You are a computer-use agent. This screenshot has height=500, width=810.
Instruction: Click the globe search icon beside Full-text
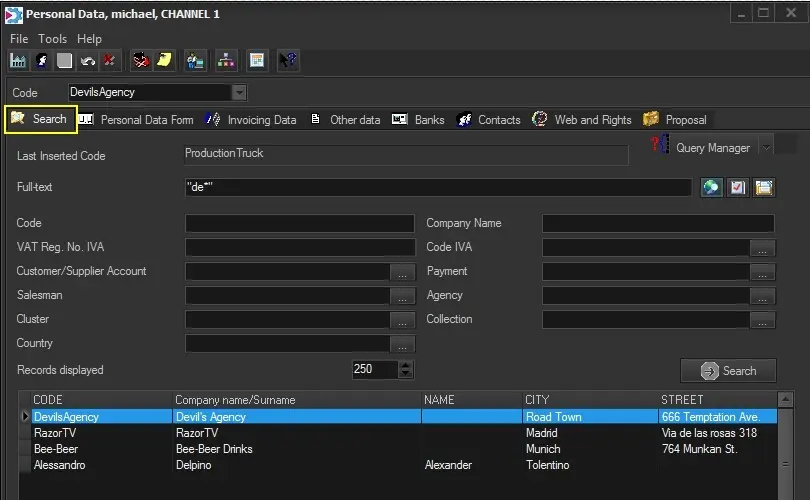711,188
